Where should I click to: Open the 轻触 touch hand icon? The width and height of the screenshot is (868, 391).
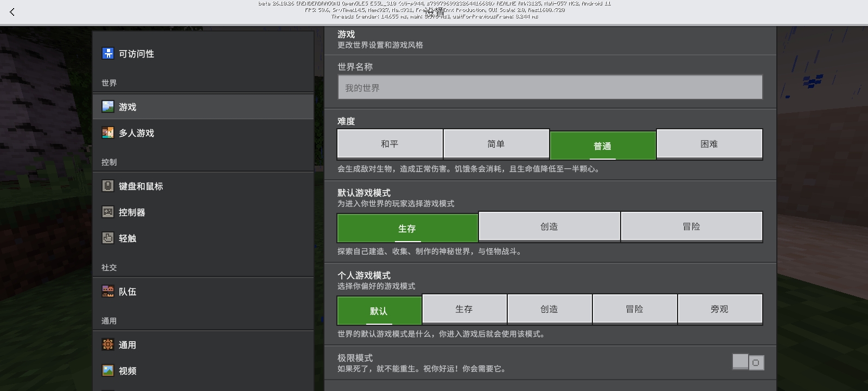click(x=108, y=238)
